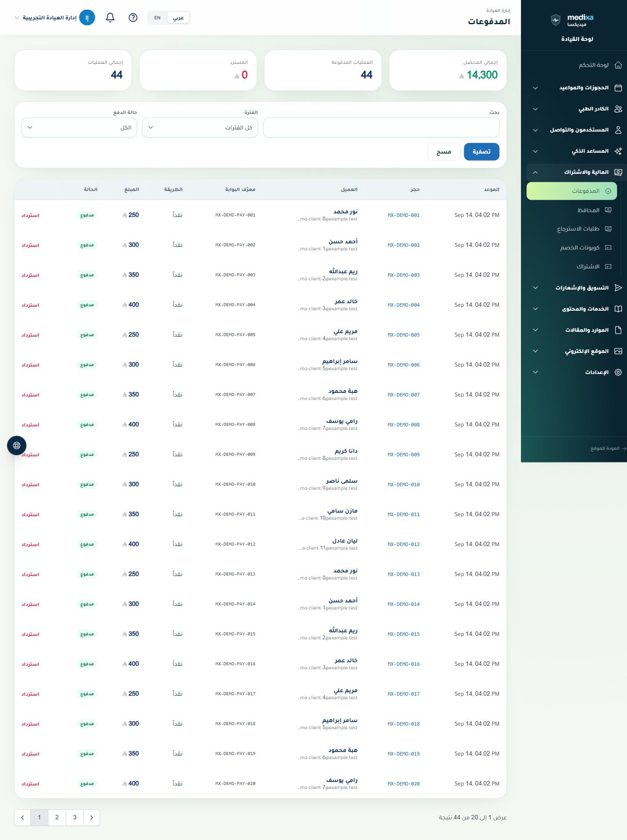This screenshot has width=627, height=840.
Task: Open the حالة الدفع dropdown showing الكل
Action: pos(79,128)
